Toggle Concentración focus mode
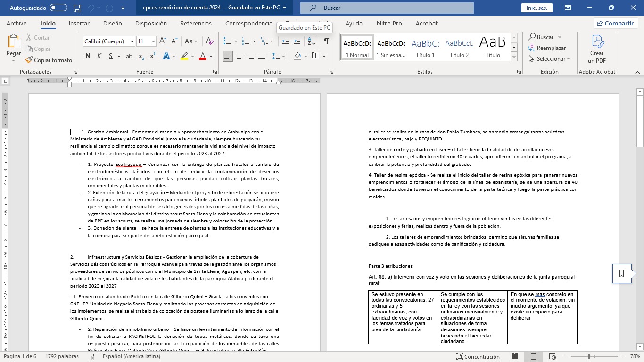 click(477, 357)
